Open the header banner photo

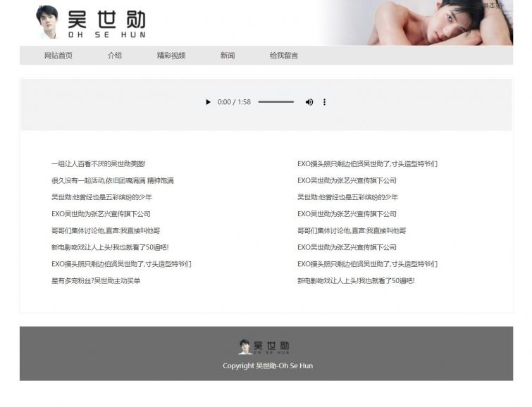416,23
